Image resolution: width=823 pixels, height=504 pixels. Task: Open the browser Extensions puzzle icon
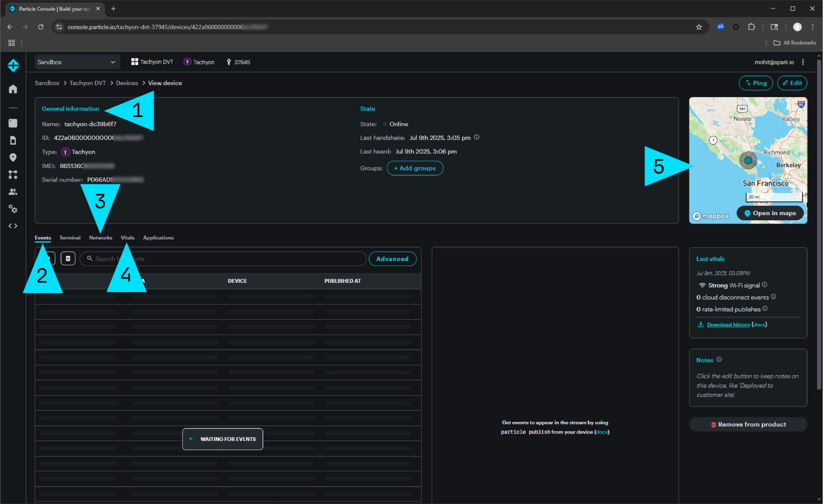pos(752,27)
